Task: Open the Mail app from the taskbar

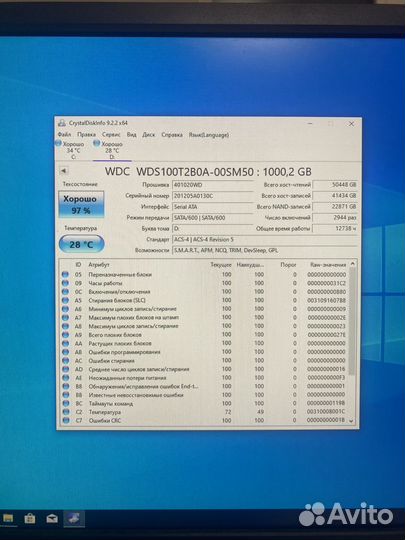Action: point(52,519)
